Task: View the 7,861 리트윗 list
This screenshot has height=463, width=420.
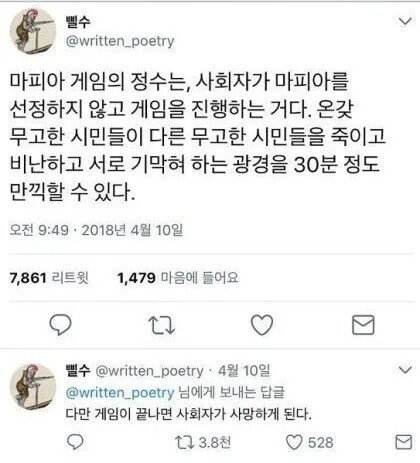Action: pos(49,277)
